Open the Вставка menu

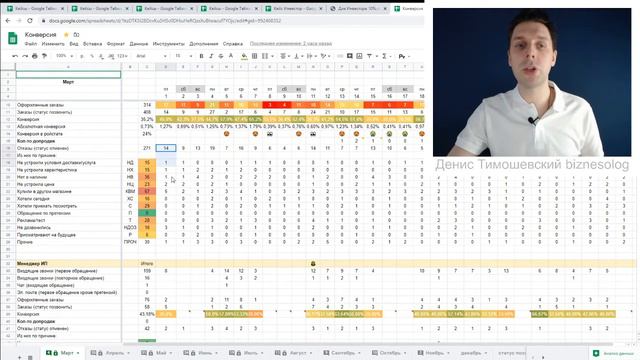(93, 44)
